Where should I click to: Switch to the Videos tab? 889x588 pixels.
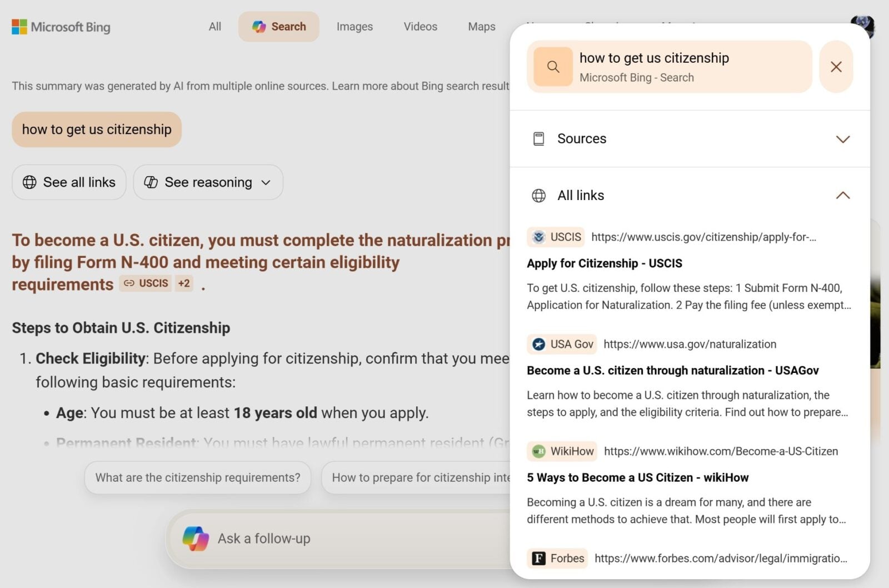point(420,27)
